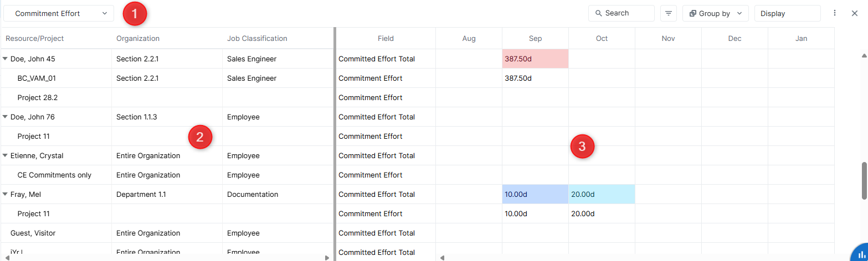This screenshot has width=868, height=261.
Task: Open the filter options icon
Action: point(669,13)
